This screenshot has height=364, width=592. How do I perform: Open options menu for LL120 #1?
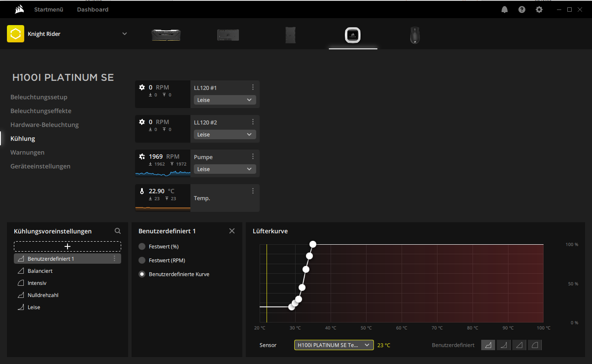point(253,87)
